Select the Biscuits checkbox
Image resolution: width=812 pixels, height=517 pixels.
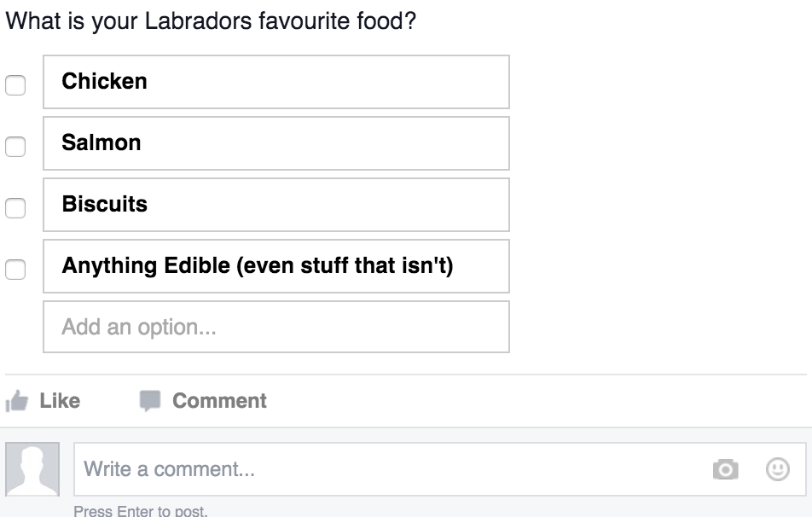click(x=15, y=208)
